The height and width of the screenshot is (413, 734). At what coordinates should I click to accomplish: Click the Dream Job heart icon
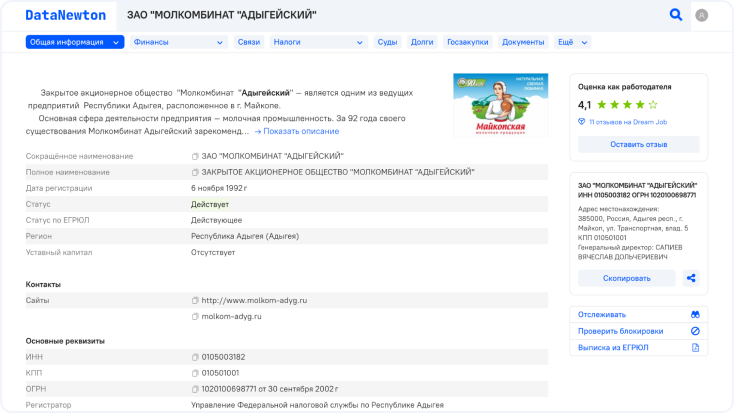tap(581, 122)
